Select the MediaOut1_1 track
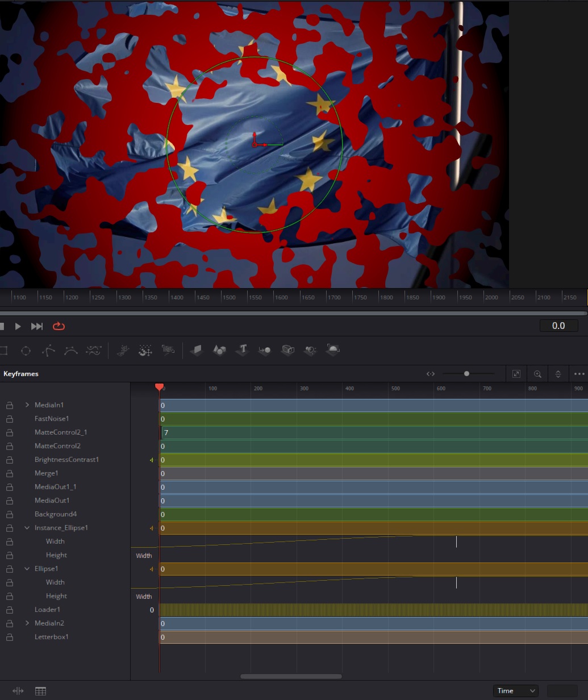This screenshot has width=588, height=700. pyautogui.click(x=56, y=487)
